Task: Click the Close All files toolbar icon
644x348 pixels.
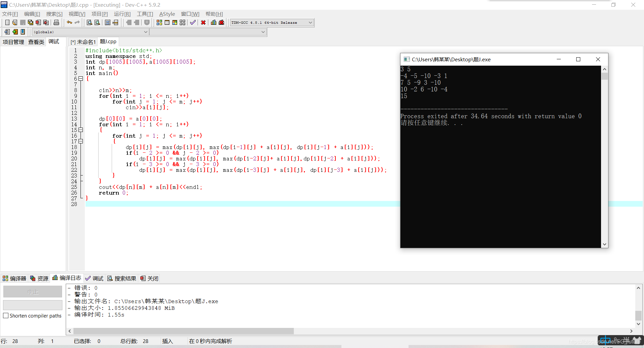Action: 46,22
